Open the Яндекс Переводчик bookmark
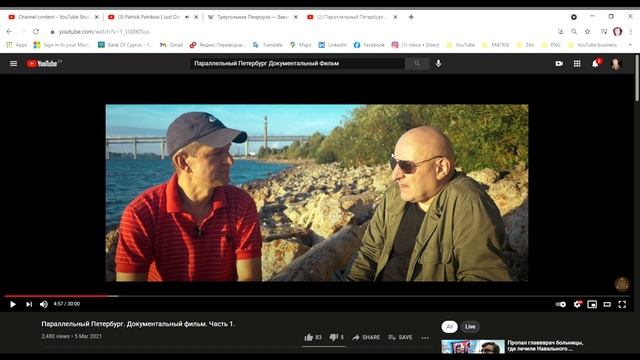The width and height of the screenshot is (640, 360). pyautogui.click(x=218, y=45)
